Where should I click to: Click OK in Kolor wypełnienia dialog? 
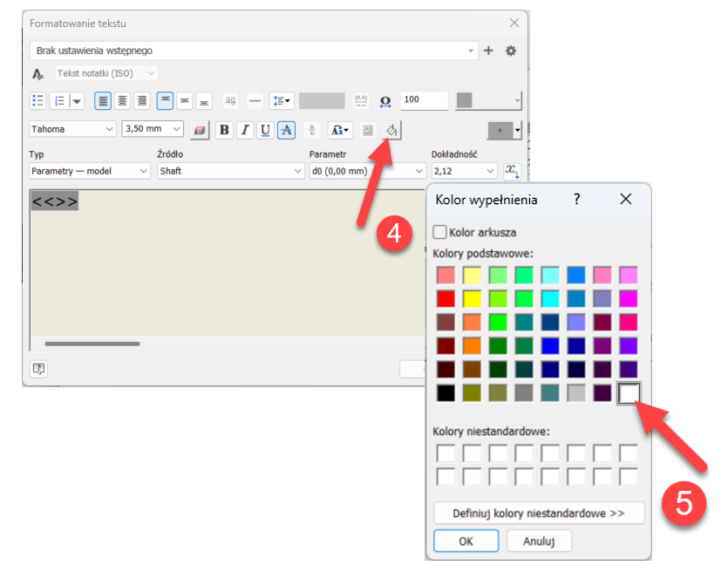(466, 542)
